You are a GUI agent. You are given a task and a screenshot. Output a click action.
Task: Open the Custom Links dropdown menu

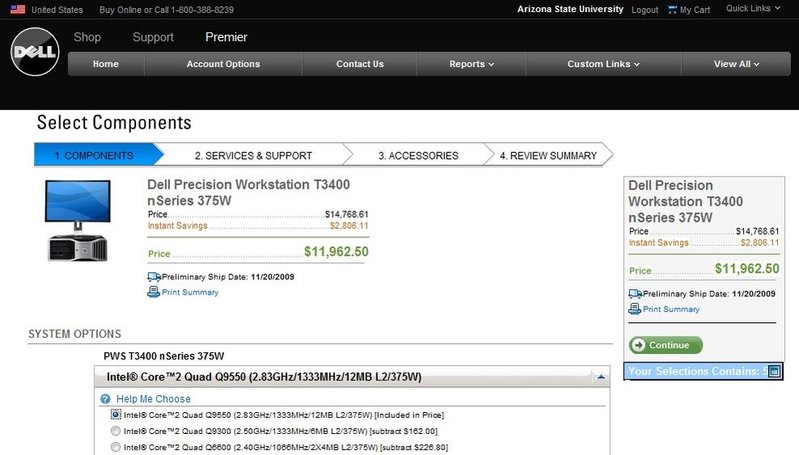pos(603,64)
